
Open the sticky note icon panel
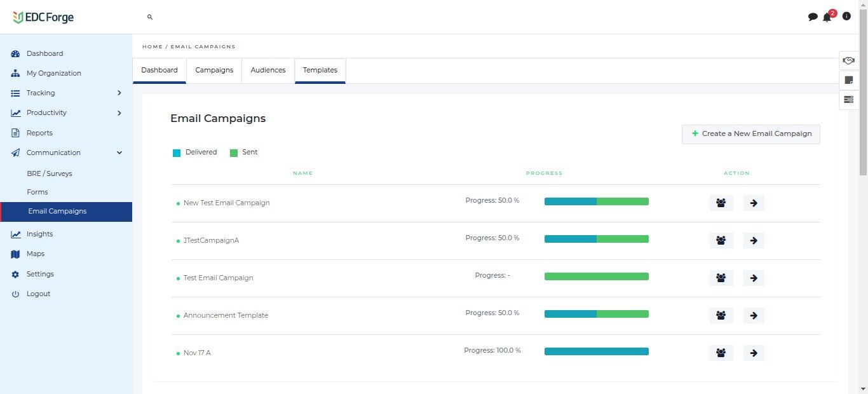[848, 80]
